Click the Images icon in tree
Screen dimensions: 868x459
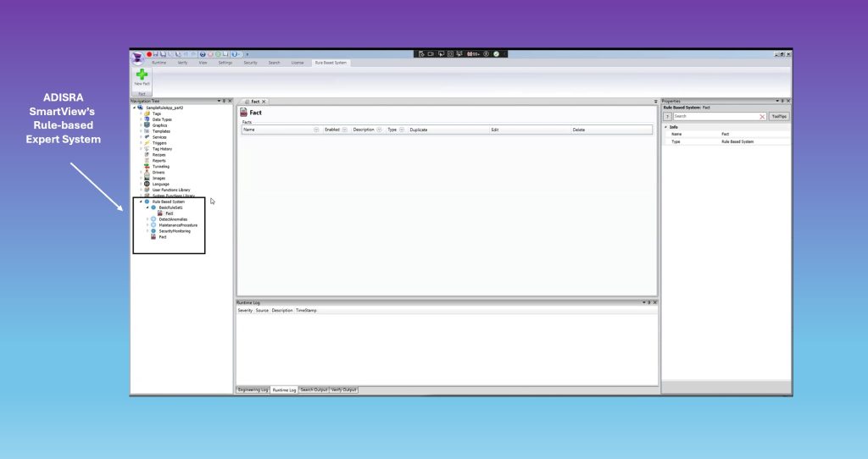point(147,178)
